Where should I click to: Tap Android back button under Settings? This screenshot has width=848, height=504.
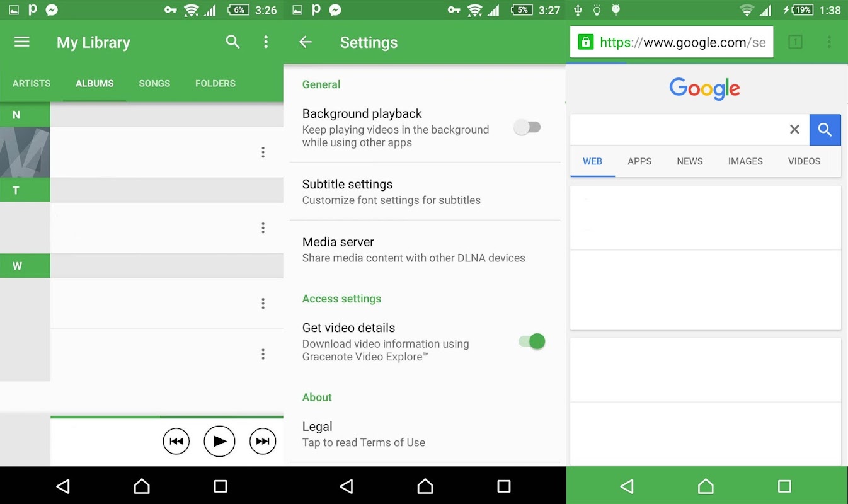click(347, 486)
